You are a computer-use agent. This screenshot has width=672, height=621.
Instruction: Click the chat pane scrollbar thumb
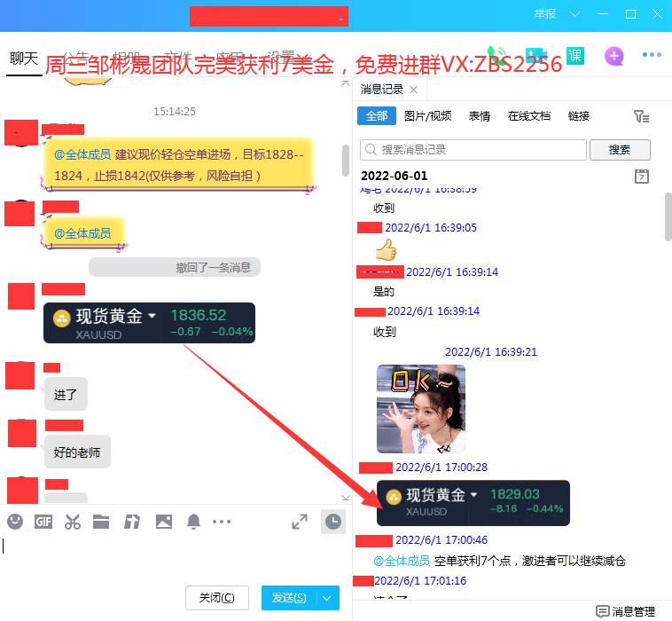tap(346, 161)
